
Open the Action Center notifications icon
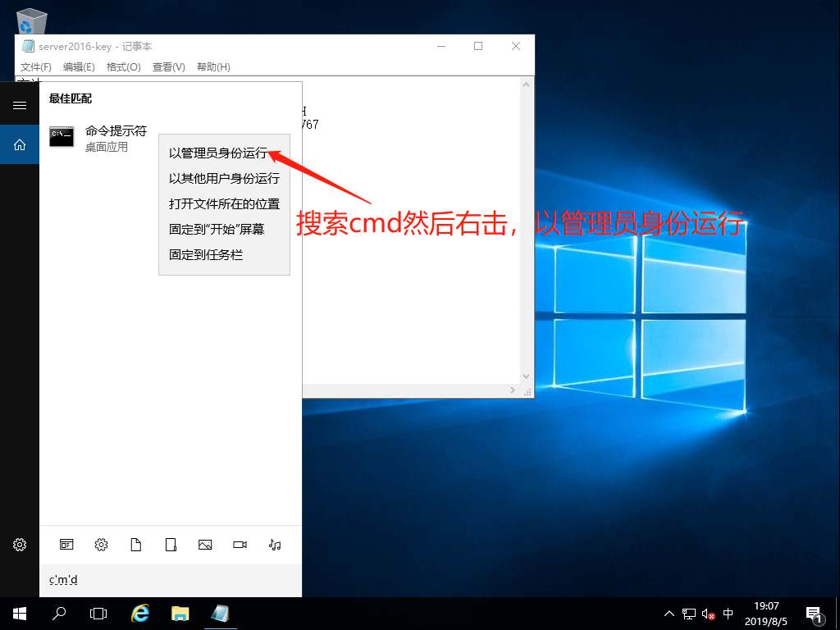815,615
